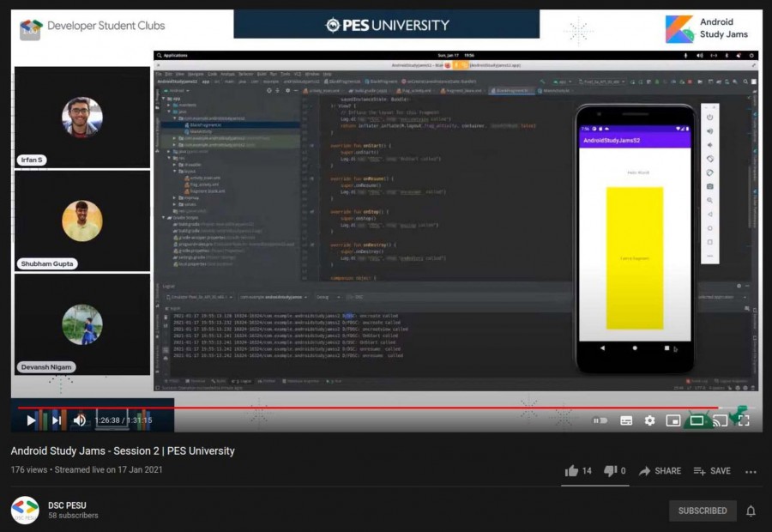Turn on subtitles/closed captions
The height and width of the screenshot is (532, 772).
626,420
